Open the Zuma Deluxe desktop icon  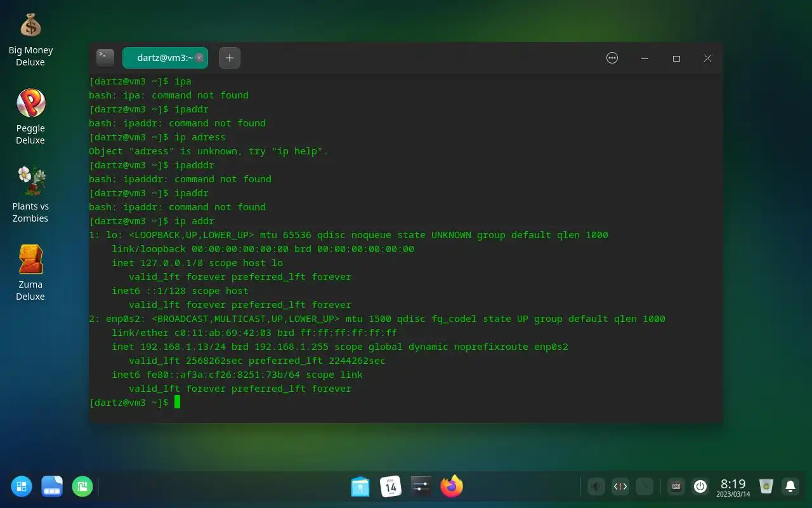click(x=30, y=272)
